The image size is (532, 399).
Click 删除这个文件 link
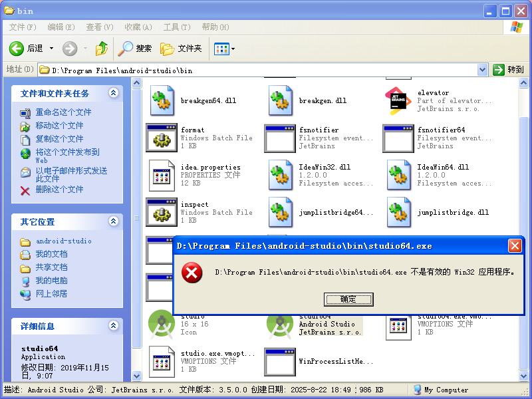coord(59,190)
